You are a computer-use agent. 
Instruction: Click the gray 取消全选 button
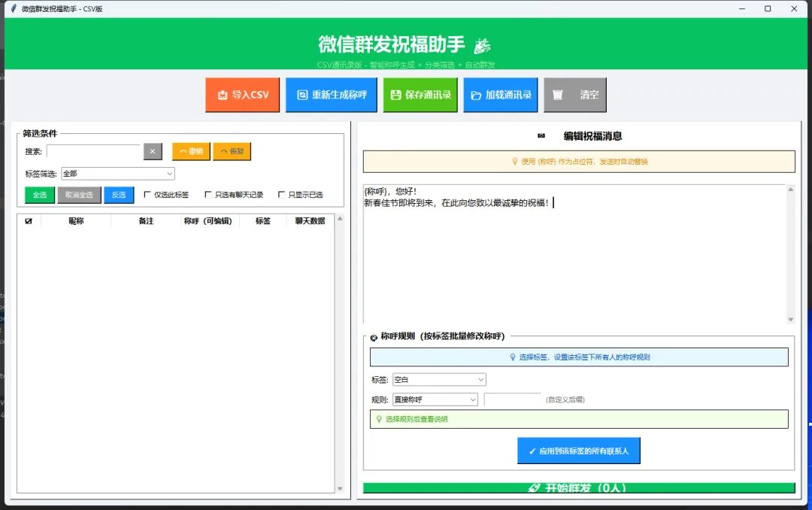[x=79, y=195]
